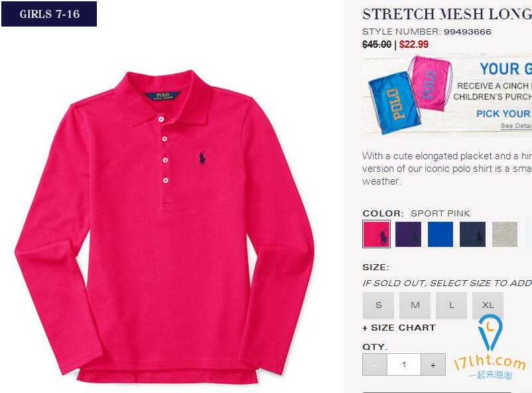
Task: Select size L
Action: click(x=451, y=305)
